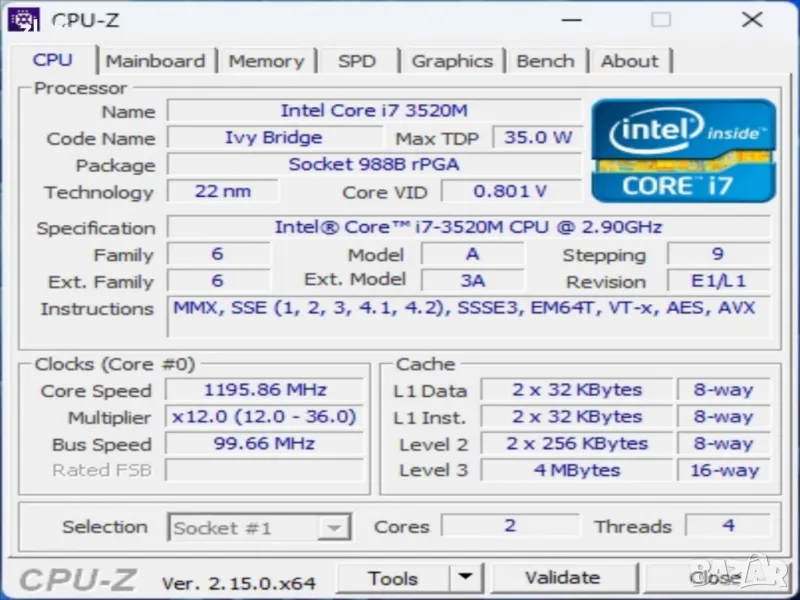This screenshot has height=600, width=800.
Task: Click the Specification text field
Action: click(468, 227)
